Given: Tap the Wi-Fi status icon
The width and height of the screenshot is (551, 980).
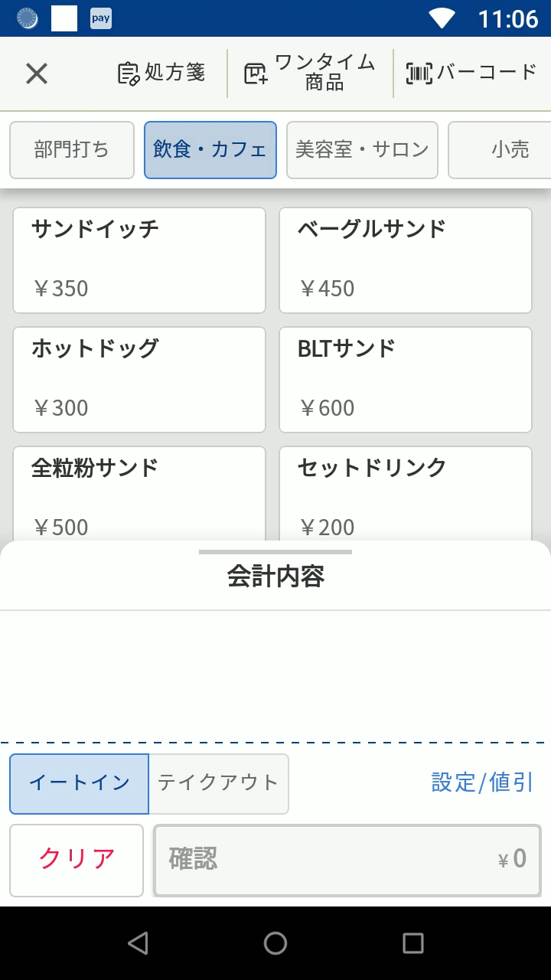Looking at the screenshot, I should [x=442, y=18].
